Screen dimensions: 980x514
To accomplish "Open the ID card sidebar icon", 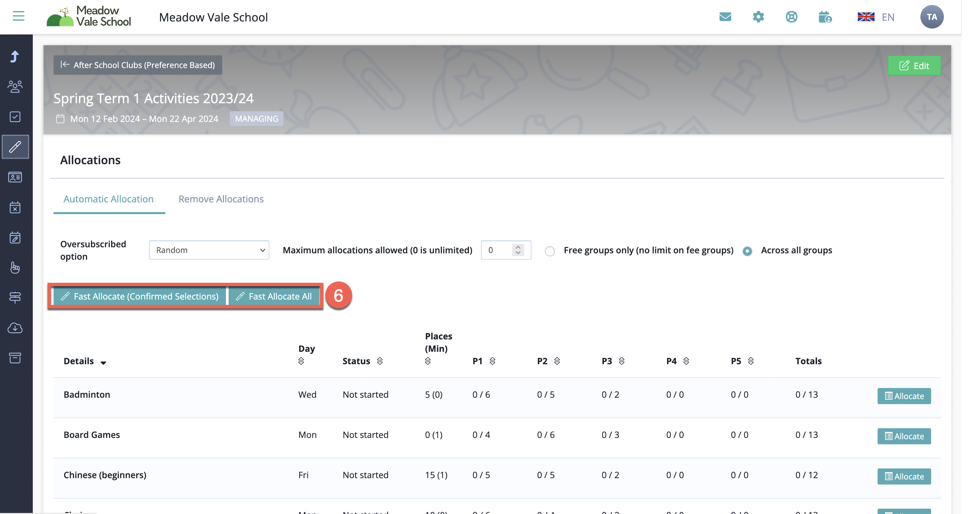I will (15, 177).
